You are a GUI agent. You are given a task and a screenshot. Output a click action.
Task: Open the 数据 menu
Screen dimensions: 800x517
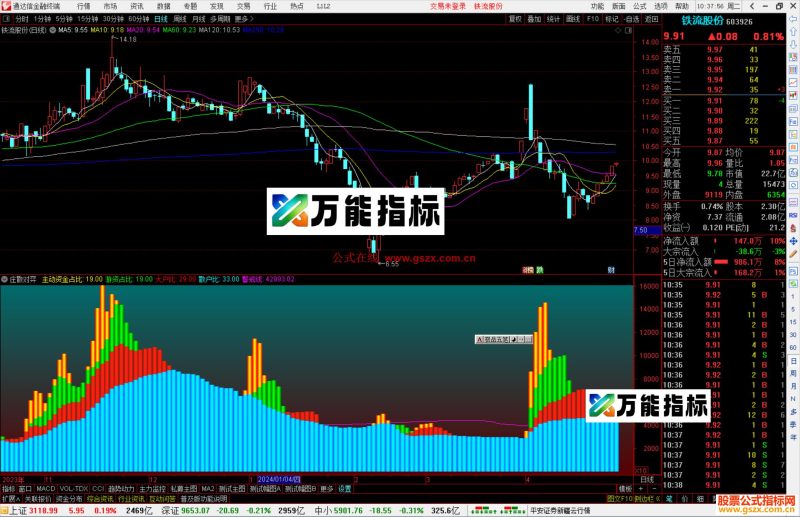[163, 6]
